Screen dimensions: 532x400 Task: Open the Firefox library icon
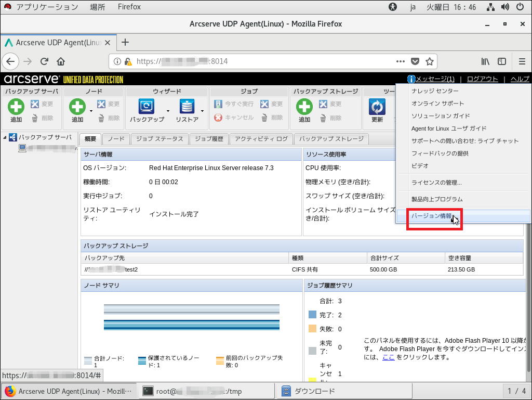(x=485, y=61)
